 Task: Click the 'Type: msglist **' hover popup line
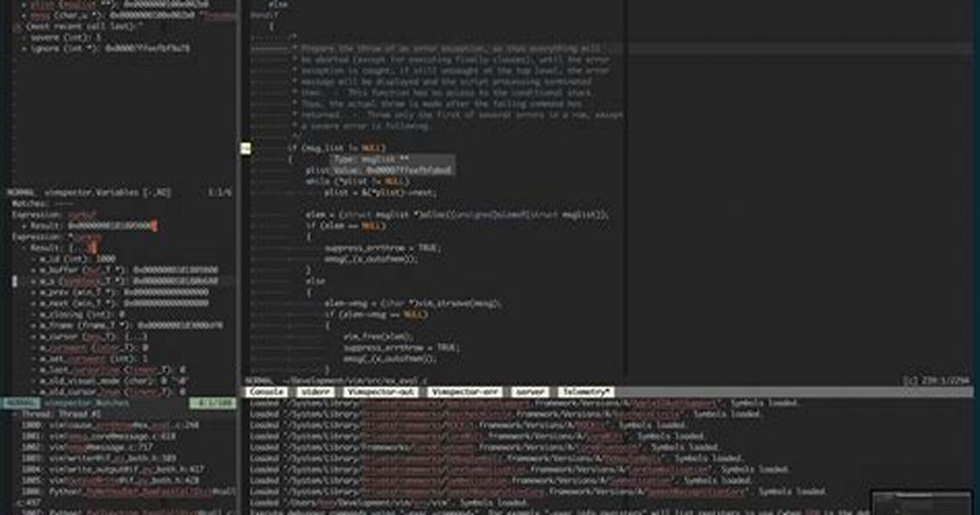pyautogui.click(x=372, y=160)
